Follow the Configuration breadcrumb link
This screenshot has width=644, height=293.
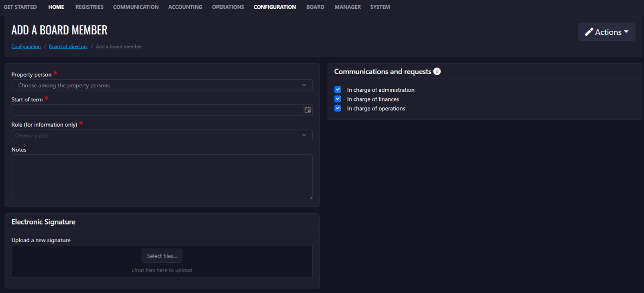tap(26, 46)
